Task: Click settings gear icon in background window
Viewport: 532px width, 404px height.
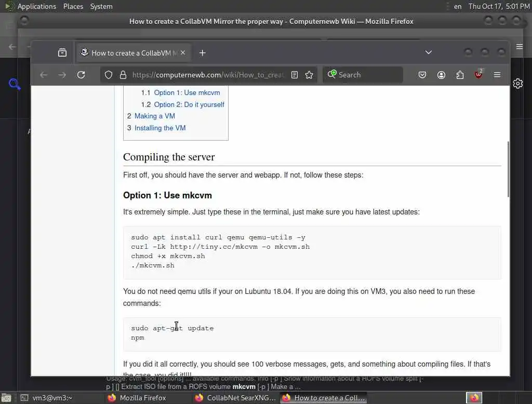Action: click(518, 84)
